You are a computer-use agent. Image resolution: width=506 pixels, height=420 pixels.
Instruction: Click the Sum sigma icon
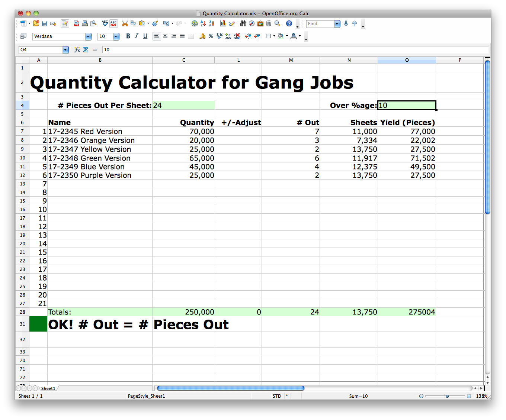(x=86, y=50)
